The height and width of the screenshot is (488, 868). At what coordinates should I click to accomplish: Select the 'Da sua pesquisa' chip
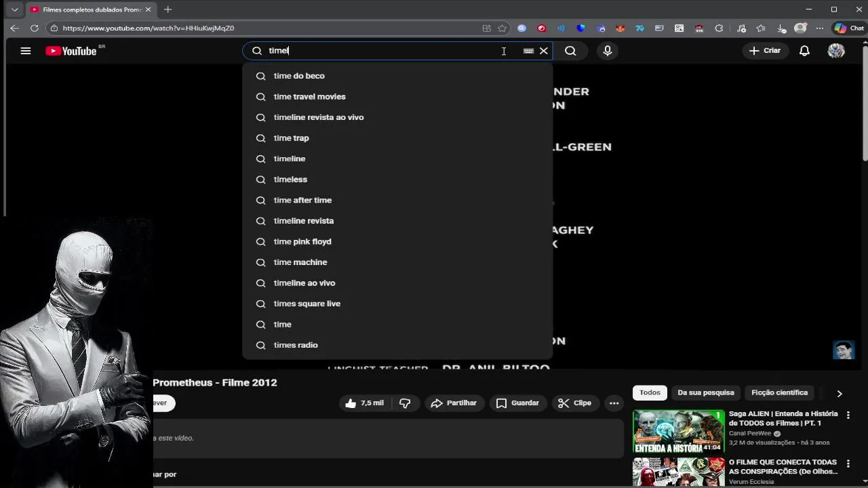pyautogui.click(x=706, y=392)
